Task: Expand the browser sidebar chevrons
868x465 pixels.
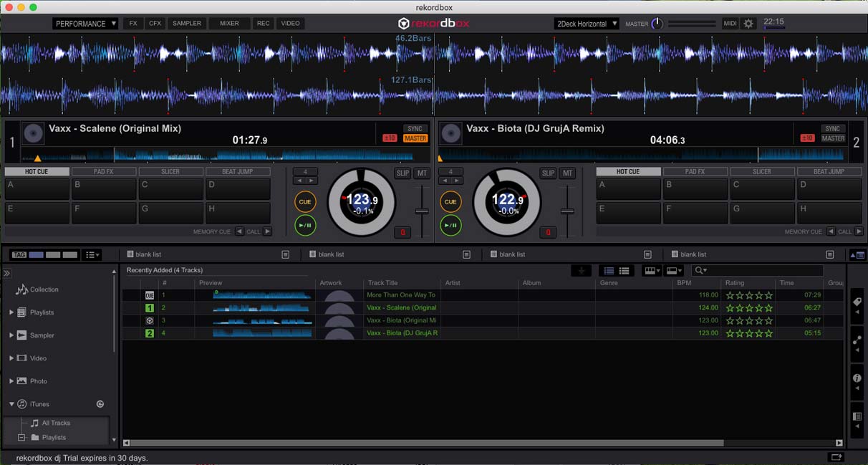Action: click(x=7, y=274)
